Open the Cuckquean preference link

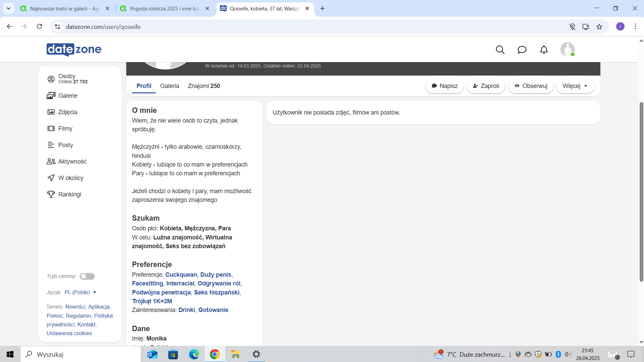[181, 275]
